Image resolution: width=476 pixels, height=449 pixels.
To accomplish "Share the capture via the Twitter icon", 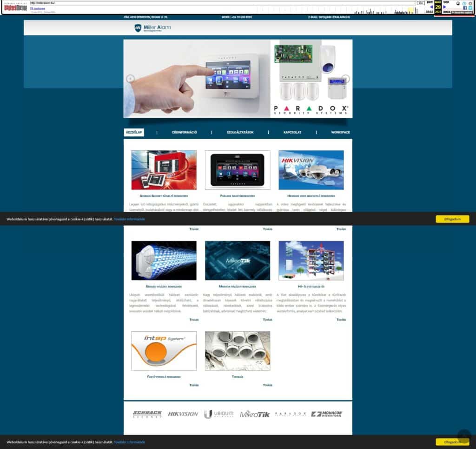I will tap(470, 8).
